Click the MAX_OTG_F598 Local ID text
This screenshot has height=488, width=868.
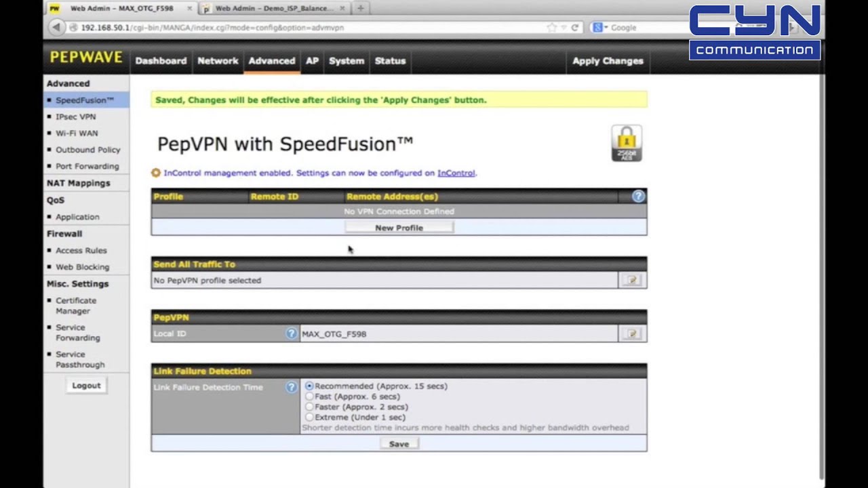click(334, 334)
